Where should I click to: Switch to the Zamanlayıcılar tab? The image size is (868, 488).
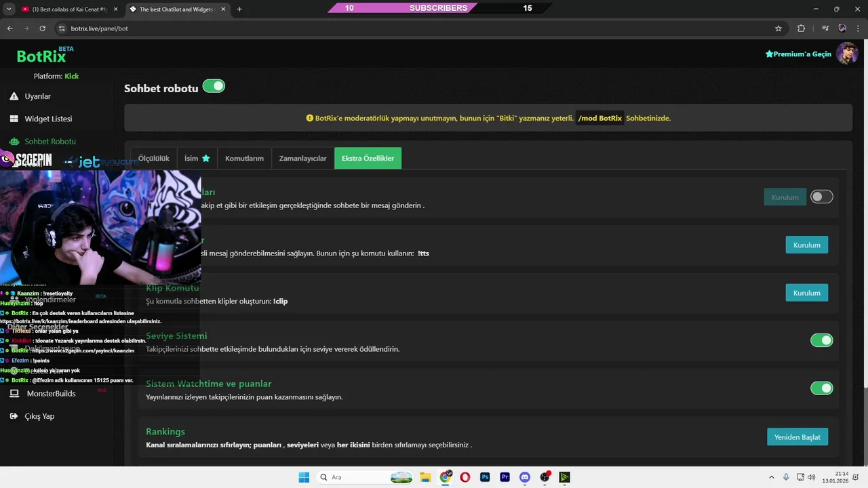click(302, 158)
